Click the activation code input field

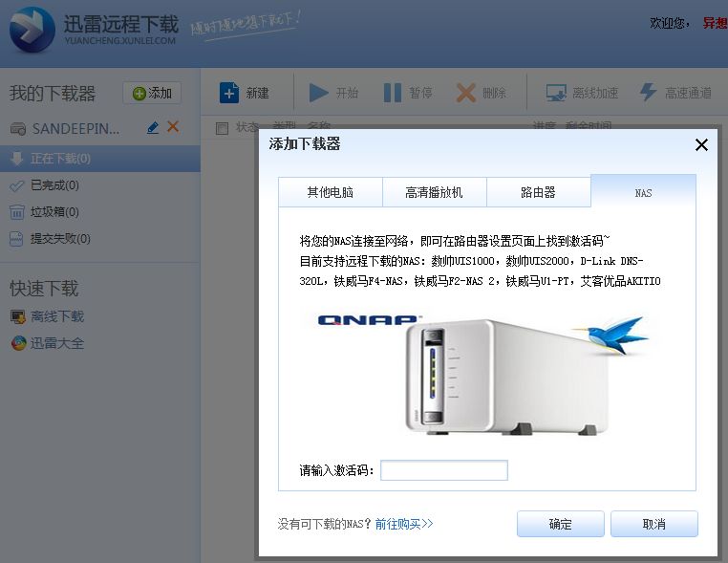[x=444, y=470]
